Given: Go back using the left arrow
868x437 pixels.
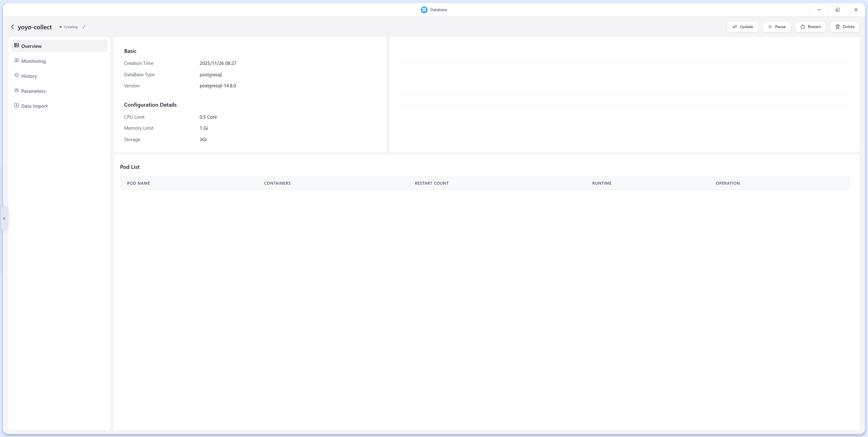Looking at the screenshot, I should (x=12, y=27).
